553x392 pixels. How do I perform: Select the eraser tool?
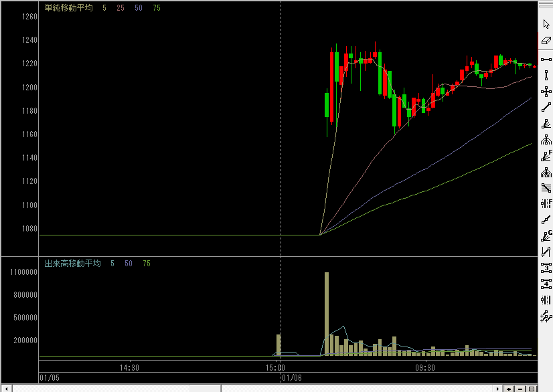[x=546, y=41]
